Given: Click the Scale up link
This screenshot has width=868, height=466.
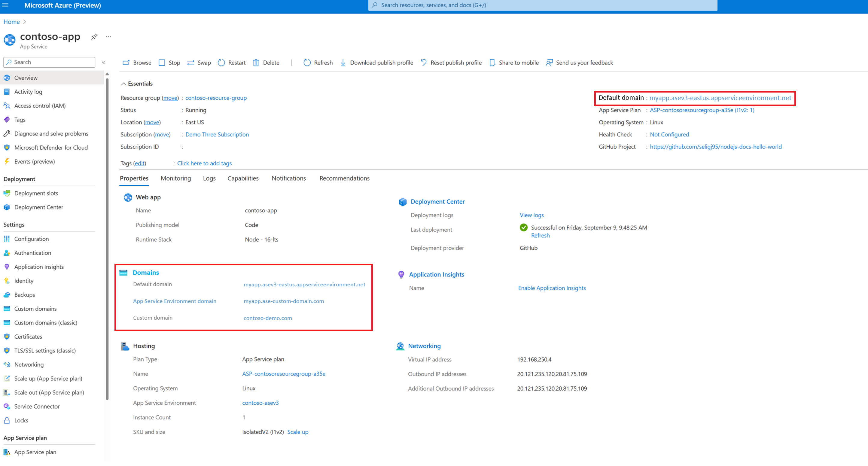Looking at the screenshot, I should [x=297, y=432].
